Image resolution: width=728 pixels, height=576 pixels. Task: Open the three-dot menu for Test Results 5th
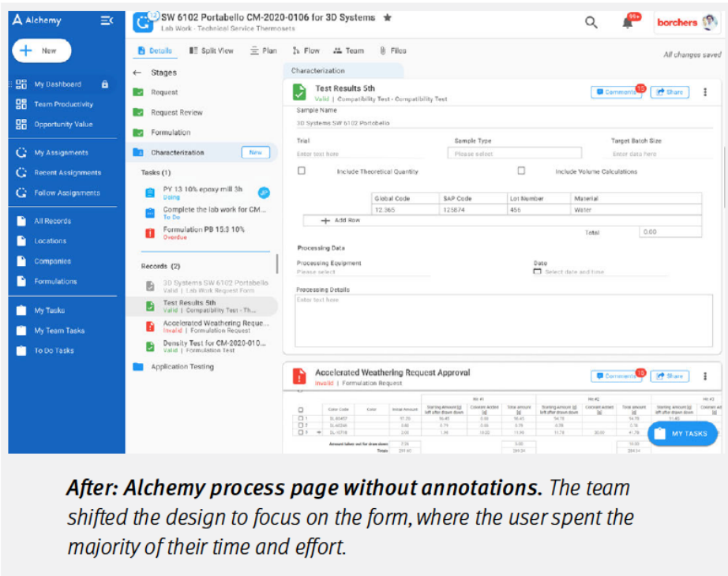tap(705, 92)
